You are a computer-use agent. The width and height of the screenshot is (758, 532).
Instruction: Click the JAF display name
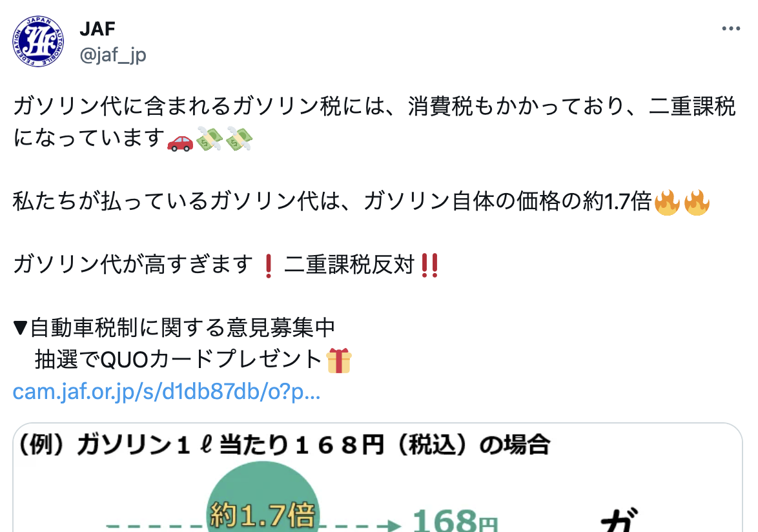click(97, 29)
